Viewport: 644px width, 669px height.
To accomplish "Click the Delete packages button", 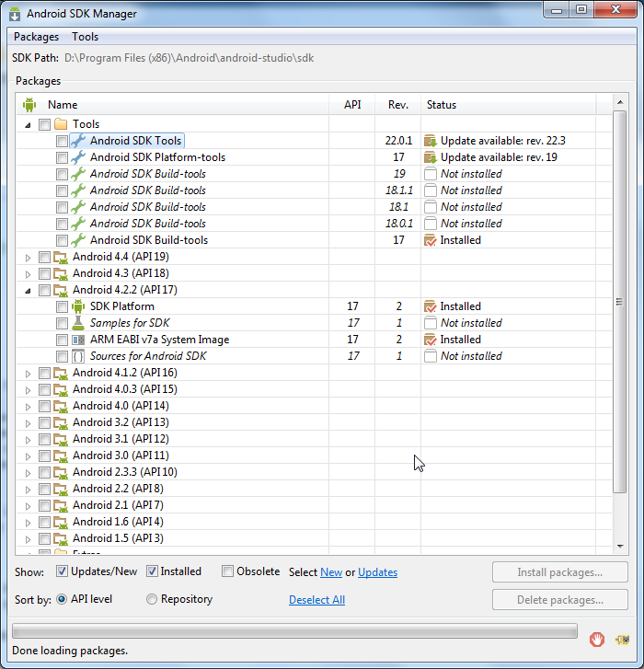I will pos(560,600).
